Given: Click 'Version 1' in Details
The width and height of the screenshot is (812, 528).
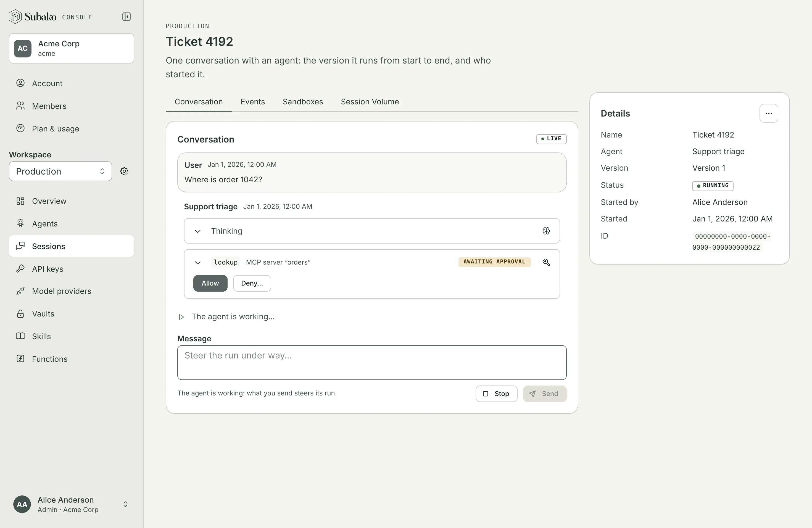Looking at the screenshot, I should pos(709,168).
